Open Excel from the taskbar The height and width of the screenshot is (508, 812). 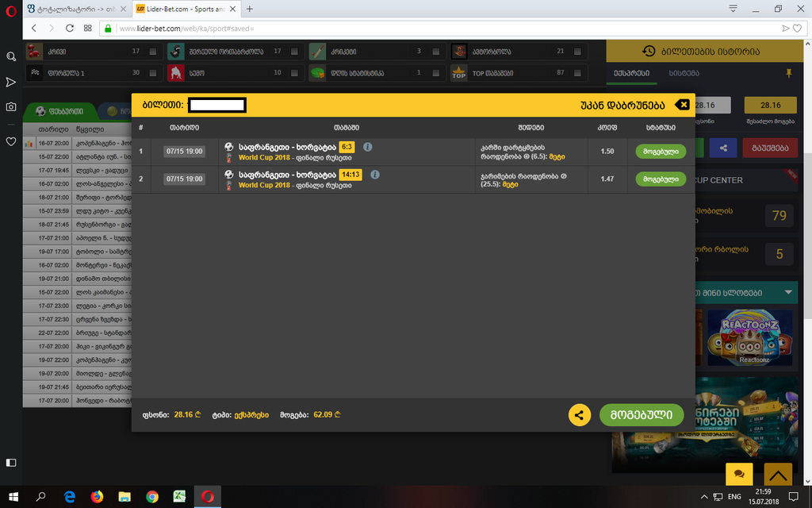180,497
